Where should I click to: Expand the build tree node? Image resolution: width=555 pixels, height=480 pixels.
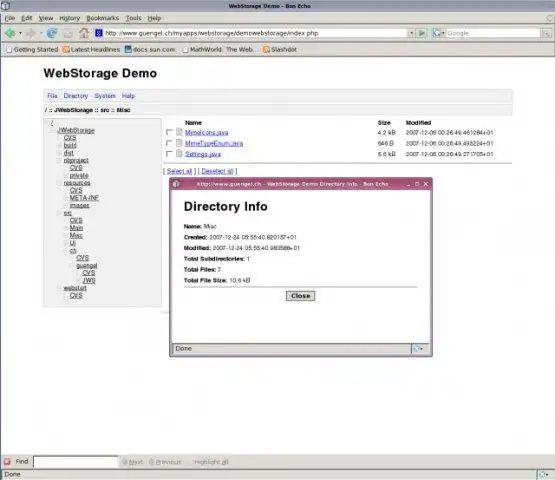(59, 145)
